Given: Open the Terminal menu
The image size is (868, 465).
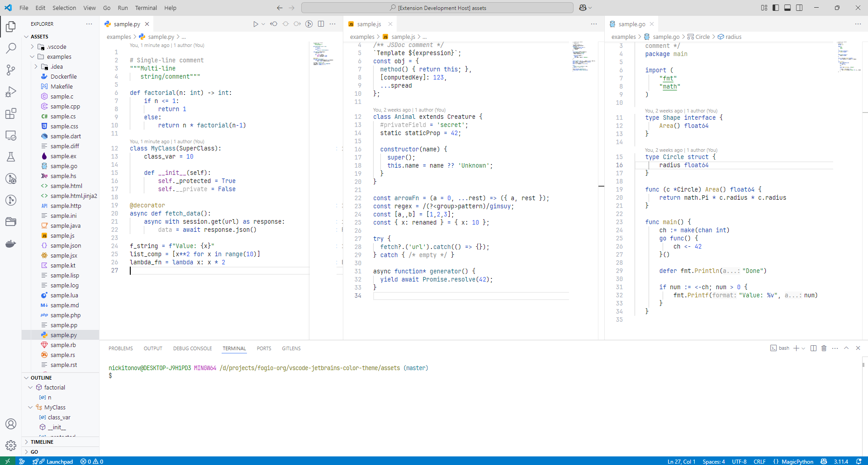Looking at the screenshot, I should pos(146,8).
